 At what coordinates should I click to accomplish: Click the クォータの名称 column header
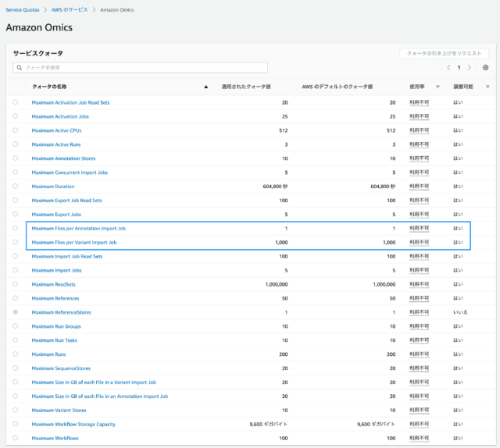coord(49,87)
